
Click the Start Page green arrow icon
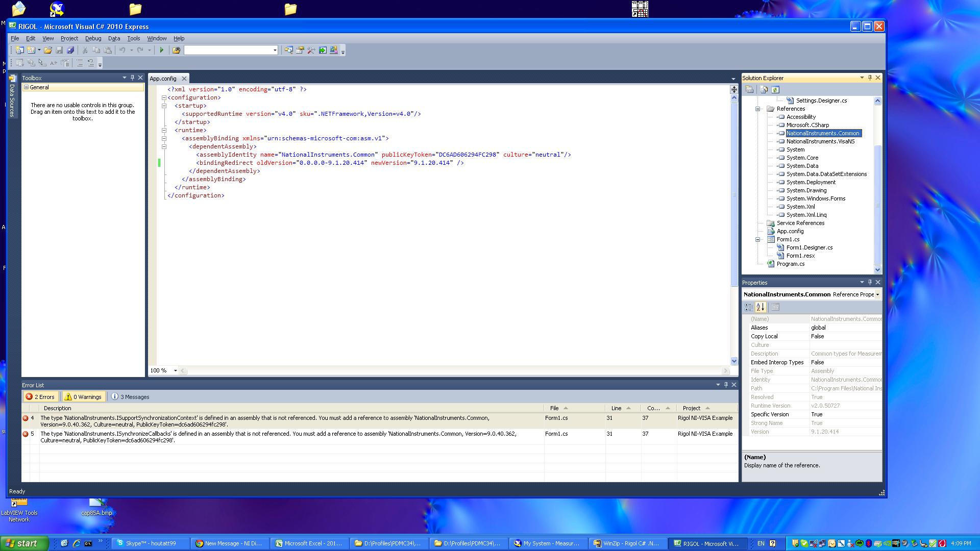click(323, 50)
